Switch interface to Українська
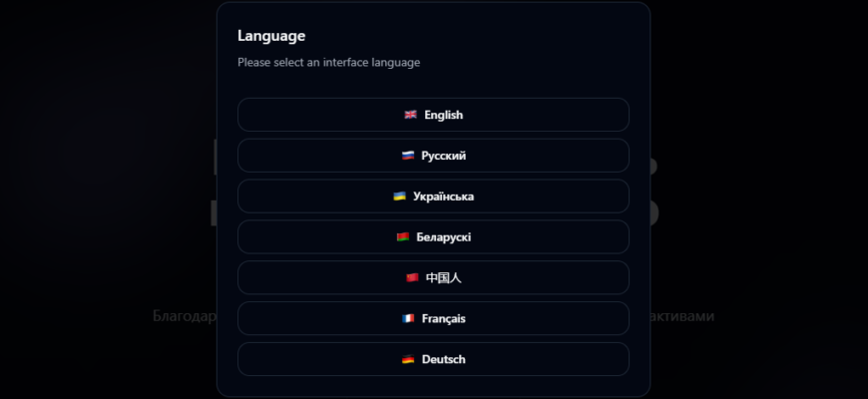This screenshot has height=399, width=868. click(433, 196)
